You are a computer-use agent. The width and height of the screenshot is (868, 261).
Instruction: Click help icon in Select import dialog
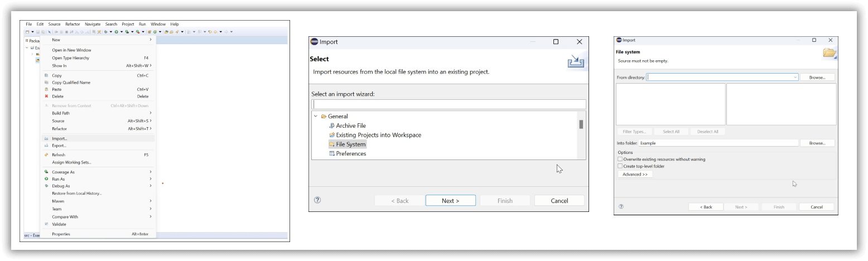pyautogui.click(x=317, y=200)
